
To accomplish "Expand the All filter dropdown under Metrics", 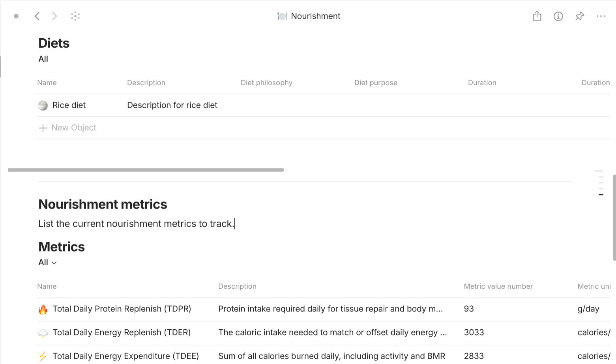I will pyautogui.click(x=47, y=262).
